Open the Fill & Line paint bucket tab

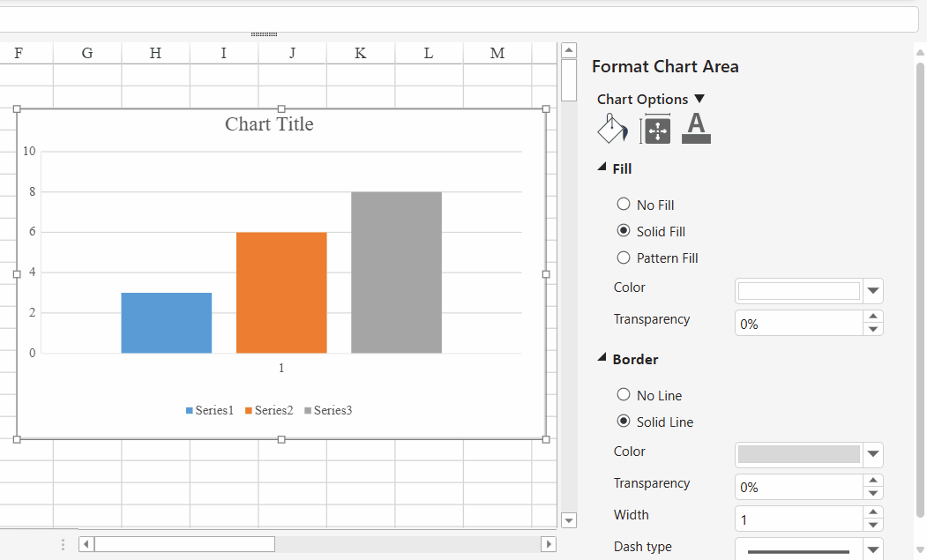(x=612, y=129)
